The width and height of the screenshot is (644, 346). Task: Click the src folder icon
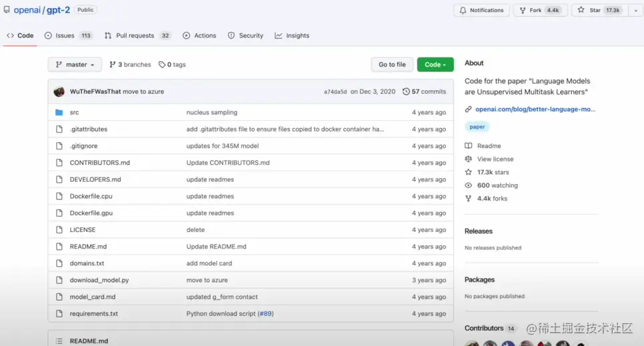[59, 112]
